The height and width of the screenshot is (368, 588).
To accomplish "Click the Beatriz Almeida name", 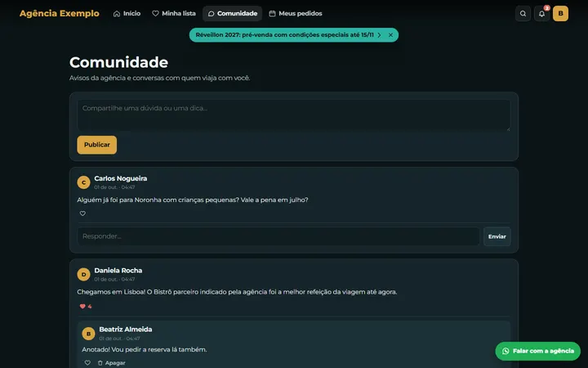I will coord(126,330).
